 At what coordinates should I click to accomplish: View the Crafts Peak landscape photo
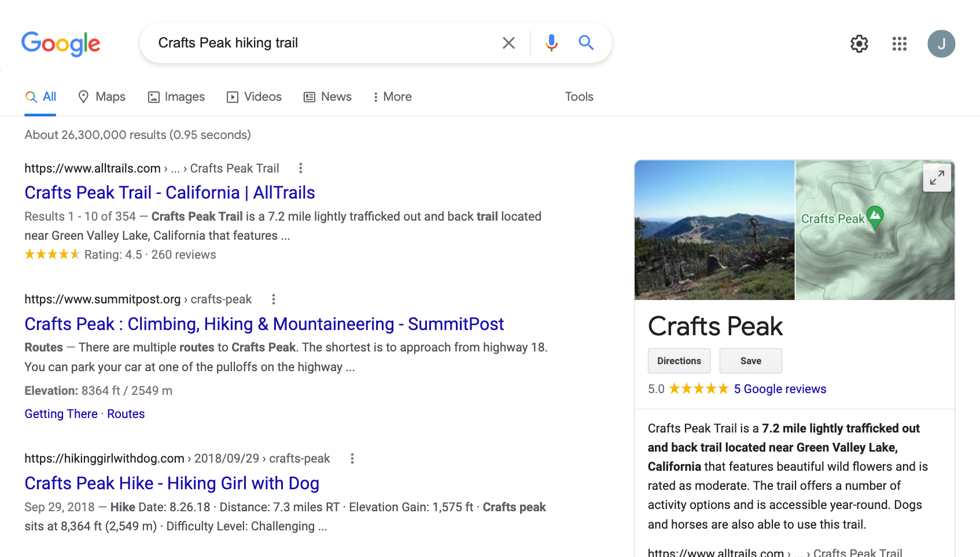pos(714,230)
